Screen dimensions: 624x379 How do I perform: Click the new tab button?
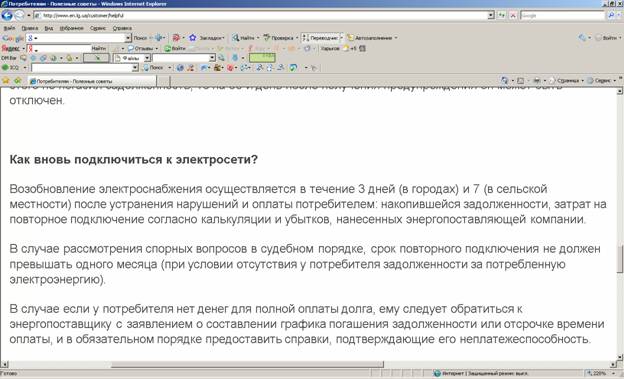(x=164, y=81)
